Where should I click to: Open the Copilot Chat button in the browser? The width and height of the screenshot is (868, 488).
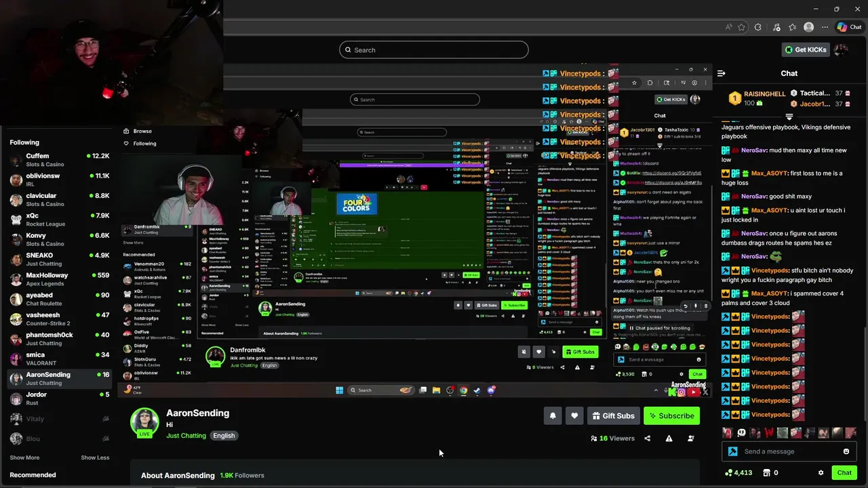(849, 27)
